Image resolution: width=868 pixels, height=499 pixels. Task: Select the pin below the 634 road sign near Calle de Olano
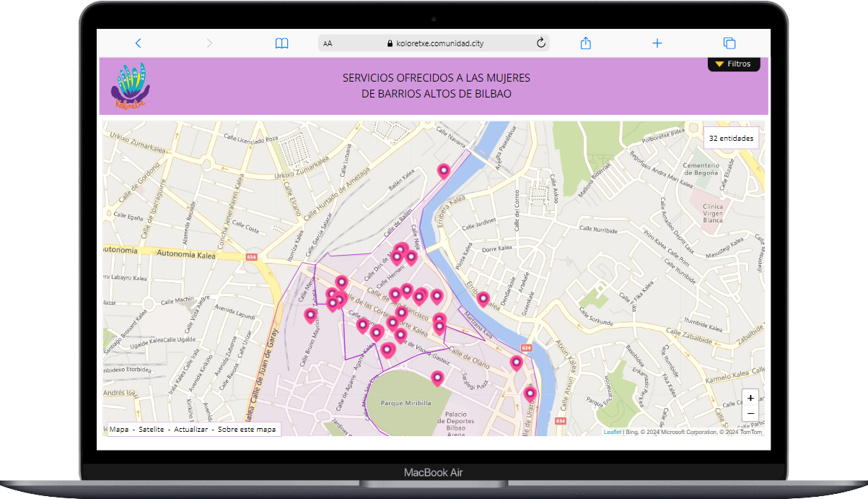coord(517,362)
